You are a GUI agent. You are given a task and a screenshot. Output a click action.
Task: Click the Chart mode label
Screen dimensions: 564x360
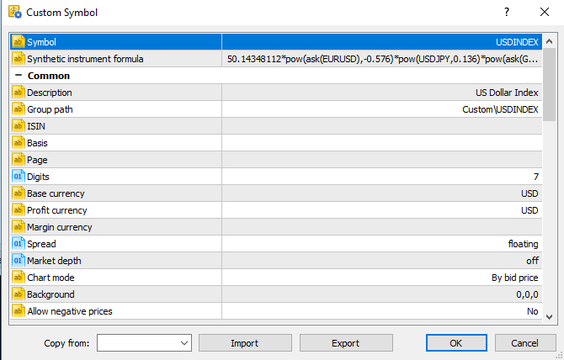tap(51, 278)
